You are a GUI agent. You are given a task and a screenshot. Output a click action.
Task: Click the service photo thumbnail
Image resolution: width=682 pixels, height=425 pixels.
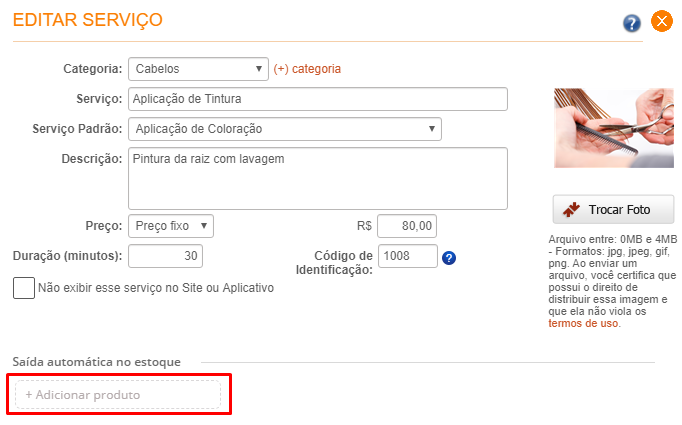(x=614, y=127)
